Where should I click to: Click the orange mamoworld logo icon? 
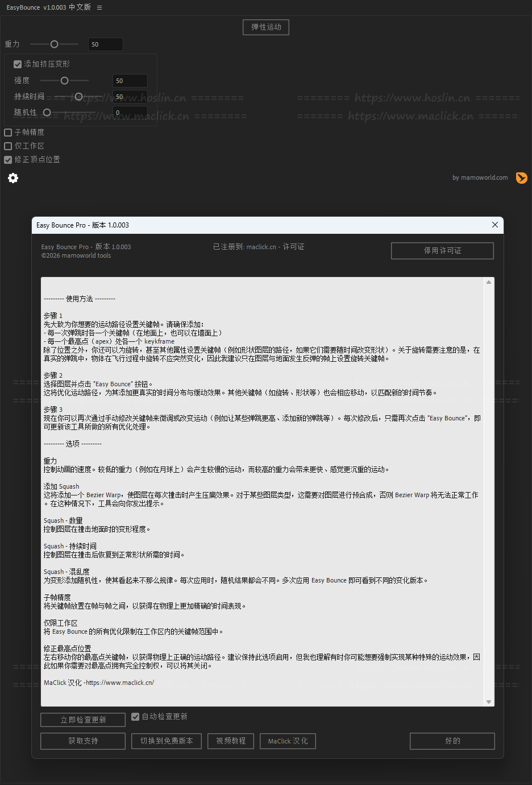521,178
